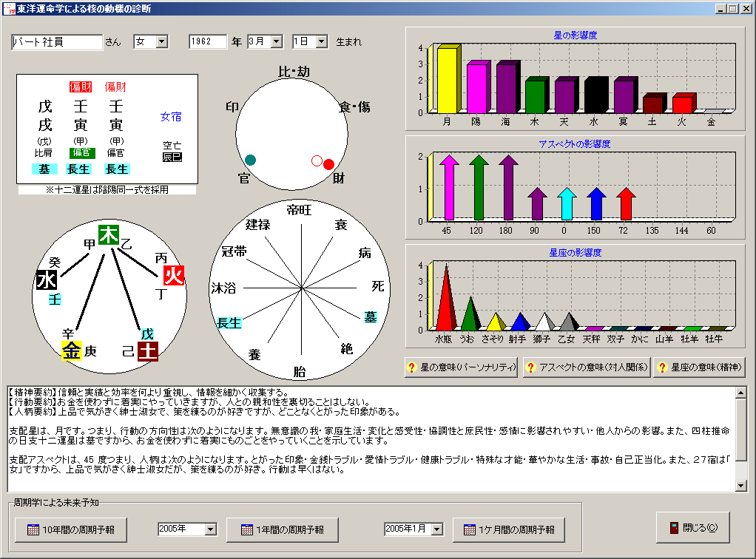Click the yellow 金 box in five-element circle
The height and width of the screenshot is (559, 756).
click(71, 350)
